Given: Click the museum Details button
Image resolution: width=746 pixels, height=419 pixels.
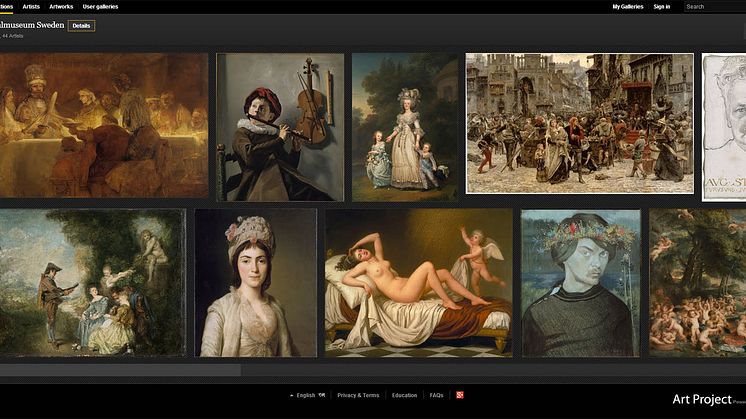Looking at the screenshot, I should coord(81,26).
